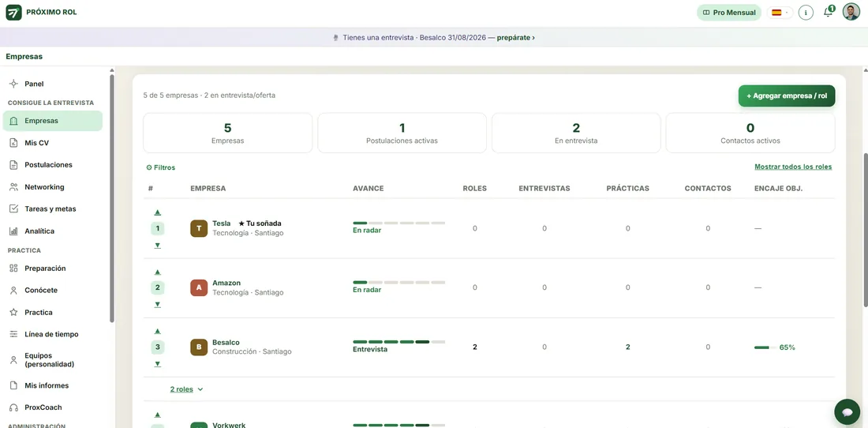This screenshot has width=868, height=428.
Task: Open the chat bubble widget
Action: point(847,411)
